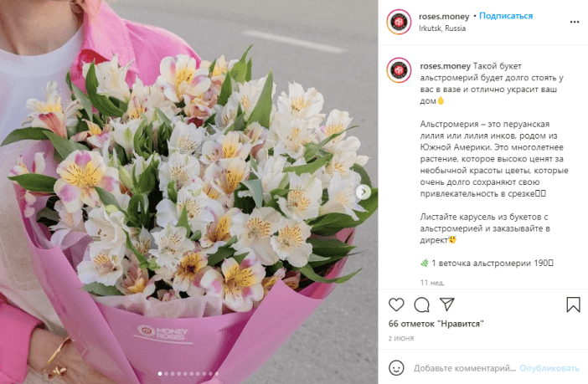Click the Опубликовать post button
The width and height of the screenshot is (588, 384).
click(x=549, y=368)
